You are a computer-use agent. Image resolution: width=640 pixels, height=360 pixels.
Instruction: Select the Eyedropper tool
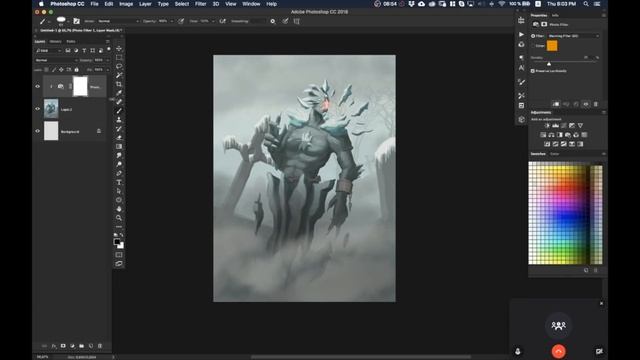pos(119,93)
